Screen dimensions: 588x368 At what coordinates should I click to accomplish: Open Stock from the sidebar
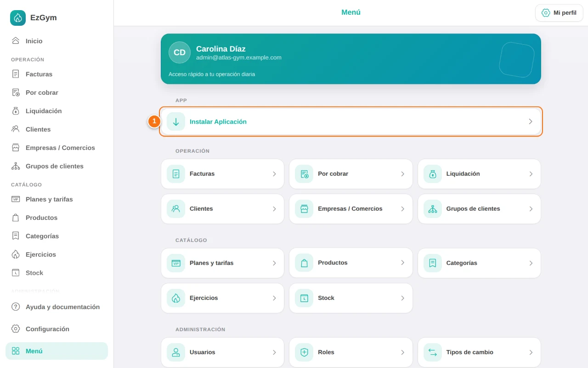57,273
